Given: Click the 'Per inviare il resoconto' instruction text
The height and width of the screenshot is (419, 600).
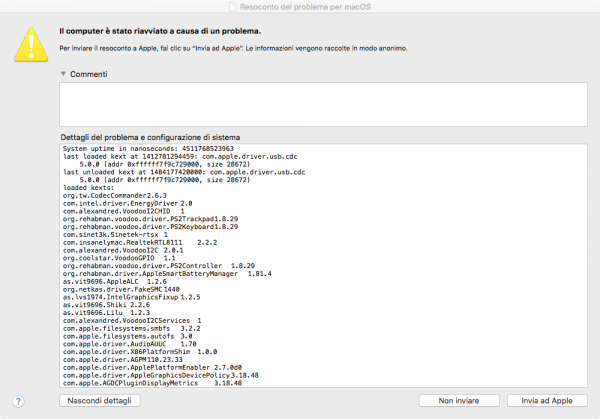Looking at the screenshot, I should (233, 48).
